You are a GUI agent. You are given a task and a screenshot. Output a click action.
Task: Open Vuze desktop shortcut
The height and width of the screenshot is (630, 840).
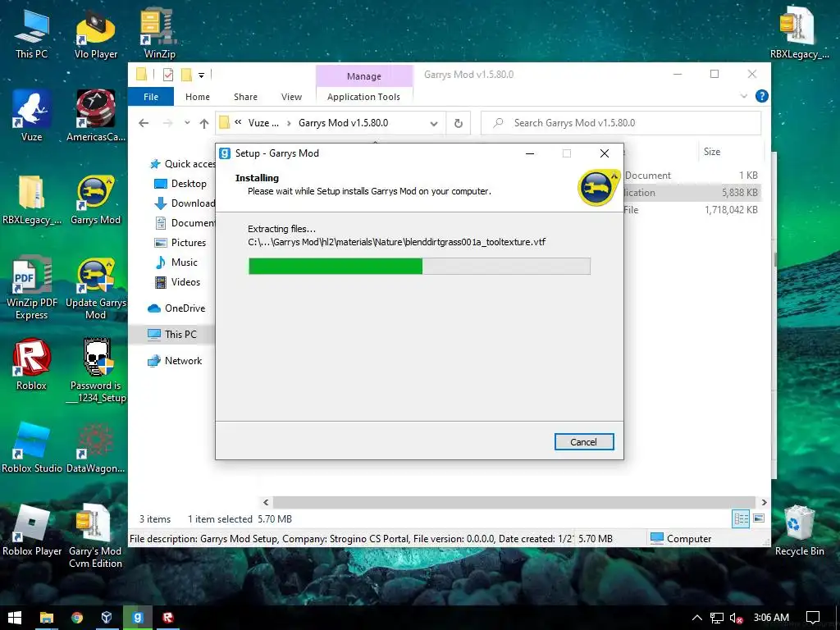coord(31,116)
